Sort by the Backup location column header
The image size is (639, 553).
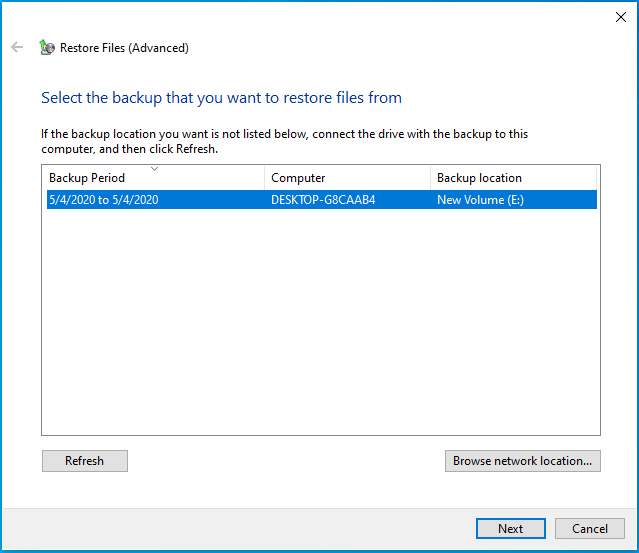(513, 178)
